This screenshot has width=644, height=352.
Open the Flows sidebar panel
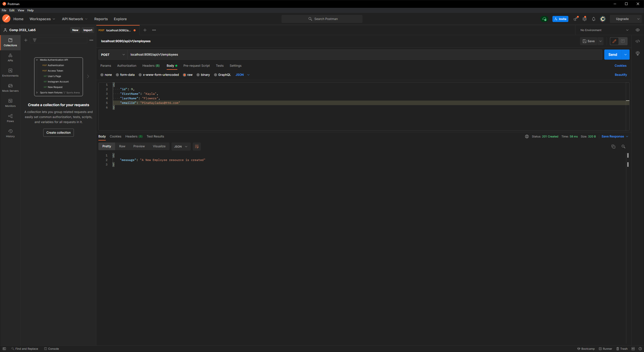[x=10, y=118]
